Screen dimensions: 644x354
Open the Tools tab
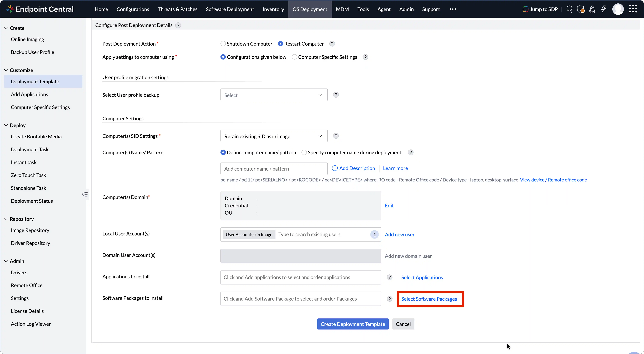363,9
